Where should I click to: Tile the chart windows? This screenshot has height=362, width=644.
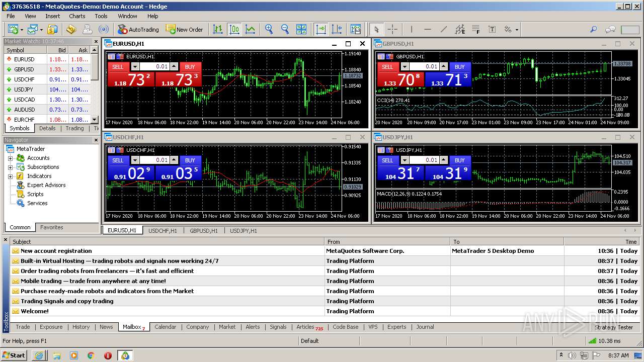click(301, 30)
